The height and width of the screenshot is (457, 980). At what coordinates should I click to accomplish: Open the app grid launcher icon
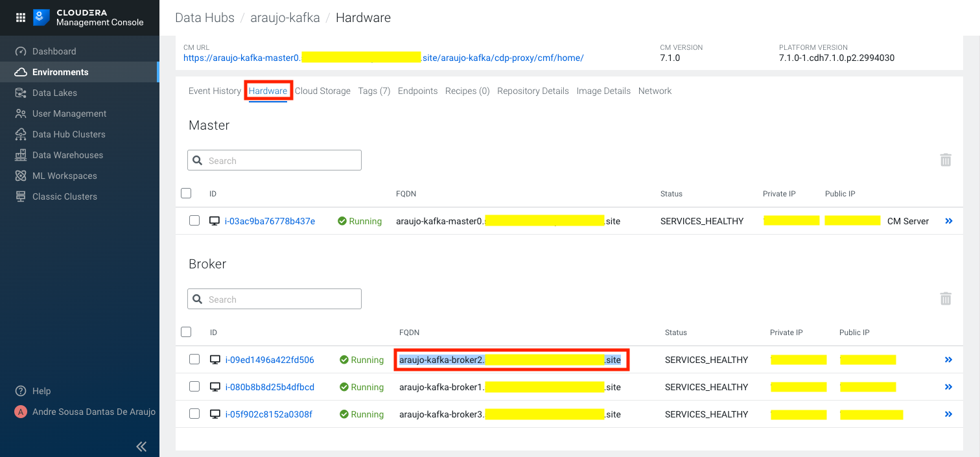[20, 18]
